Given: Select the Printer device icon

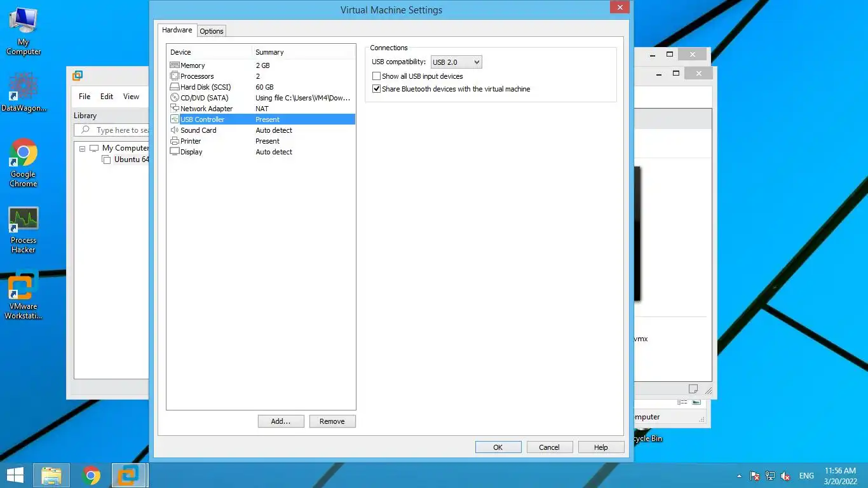Looking at the screenshot, I should click(175, 141).
